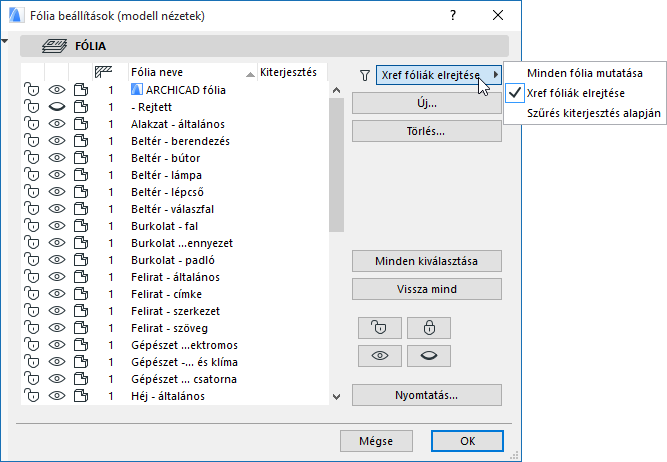Click the lock icon on Burkolat - padló
The width and height of the screenshot is (667, 462).
[31, 260]
